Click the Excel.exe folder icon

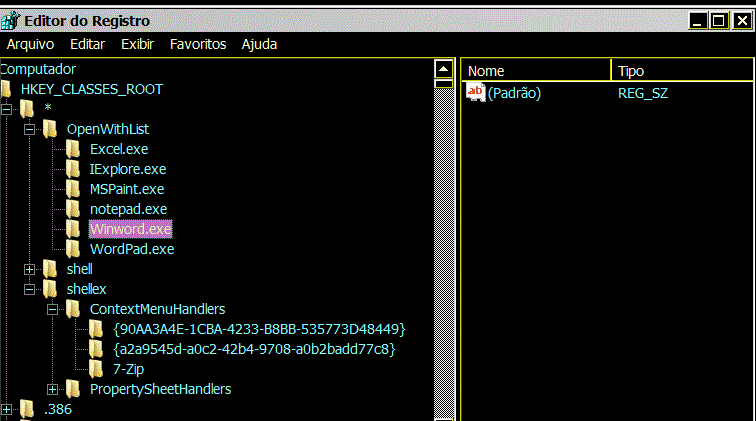click(73, 149)
